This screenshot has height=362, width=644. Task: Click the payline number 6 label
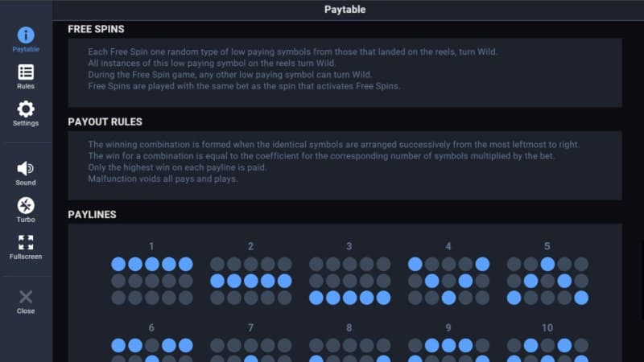[151, 328]
